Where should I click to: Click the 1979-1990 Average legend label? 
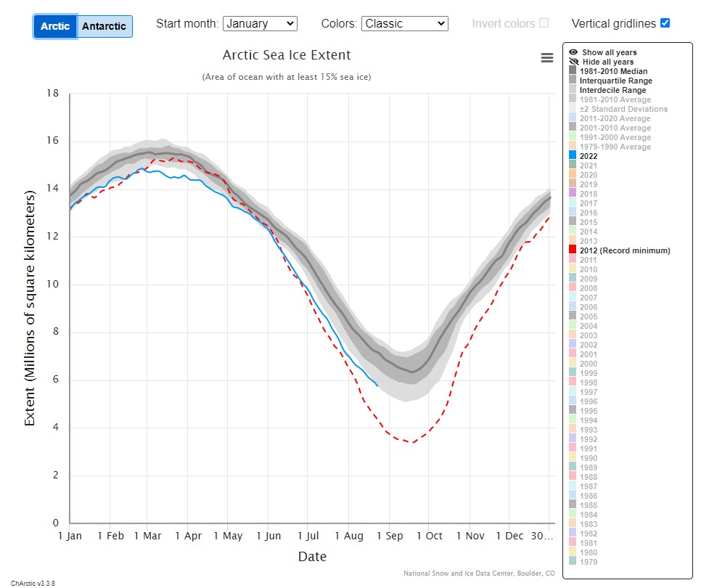point(615,147)
